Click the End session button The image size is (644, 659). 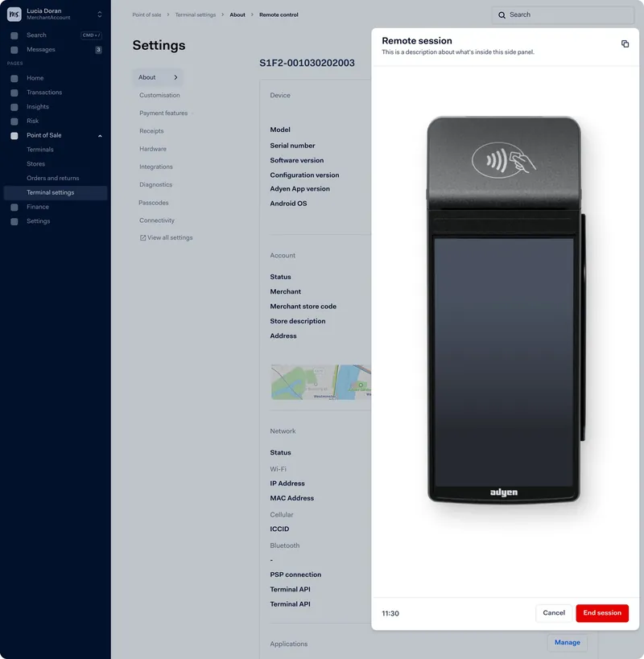coord(602,613)
